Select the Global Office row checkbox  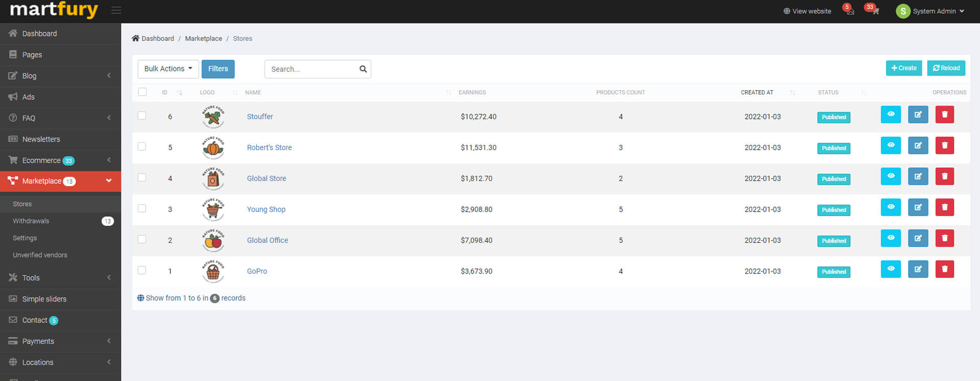(142, 239)
